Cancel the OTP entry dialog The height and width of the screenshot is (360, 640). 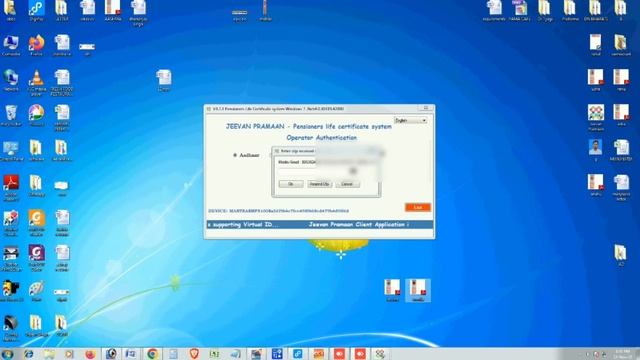tap(347, 184)
